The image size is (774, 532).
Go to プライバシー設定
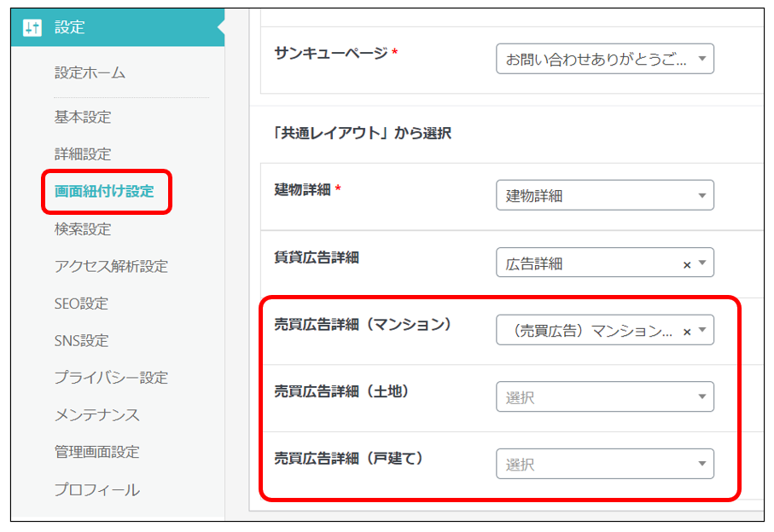[x=111, y=378]
